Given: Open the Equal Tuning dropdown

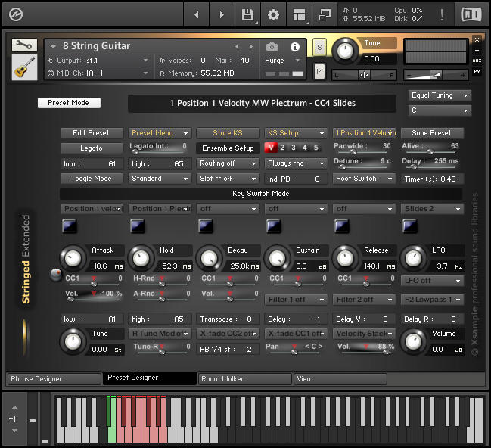Looking at the screenshot, I should pos(440,95).
